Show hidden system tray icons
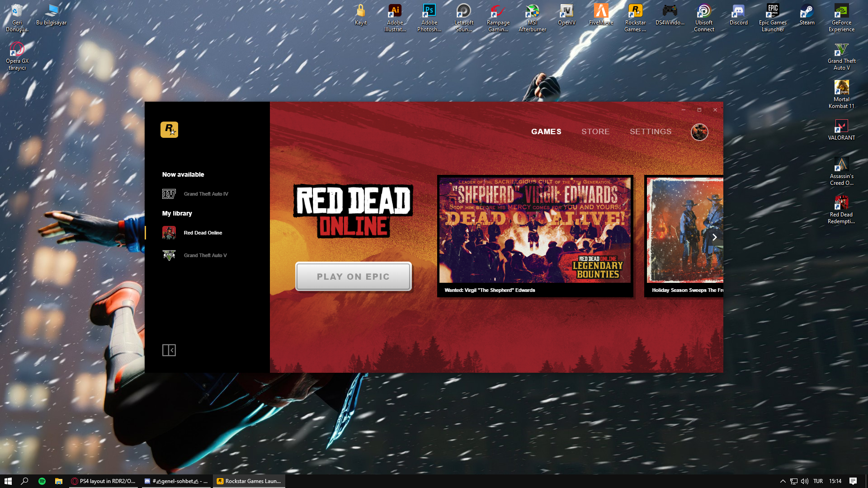868x488 pixels. click(x=783, y=481)
